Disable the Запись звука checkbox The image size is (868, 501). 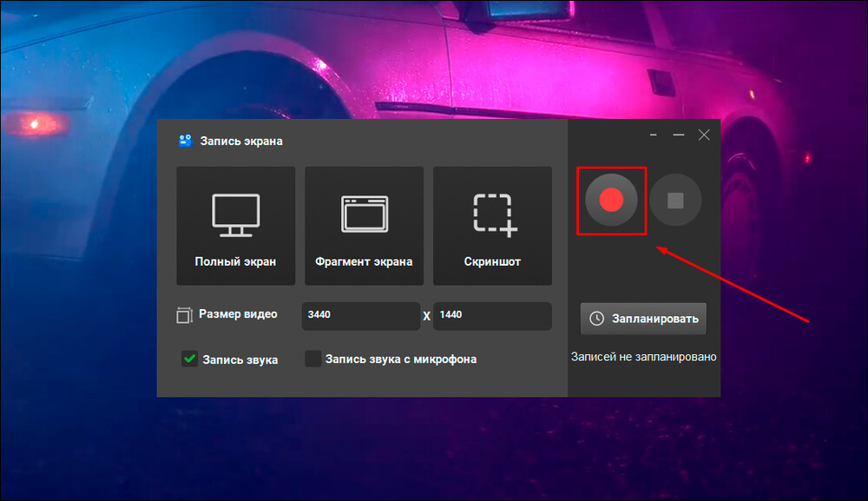click(x=189, y=359)
